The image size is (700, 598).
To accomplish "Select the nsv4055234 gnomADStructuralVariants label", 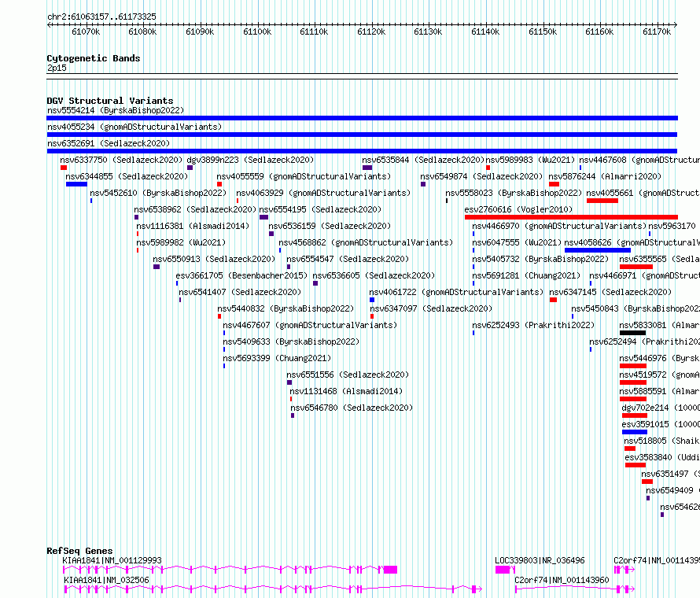I will click(x=134, y=127).
